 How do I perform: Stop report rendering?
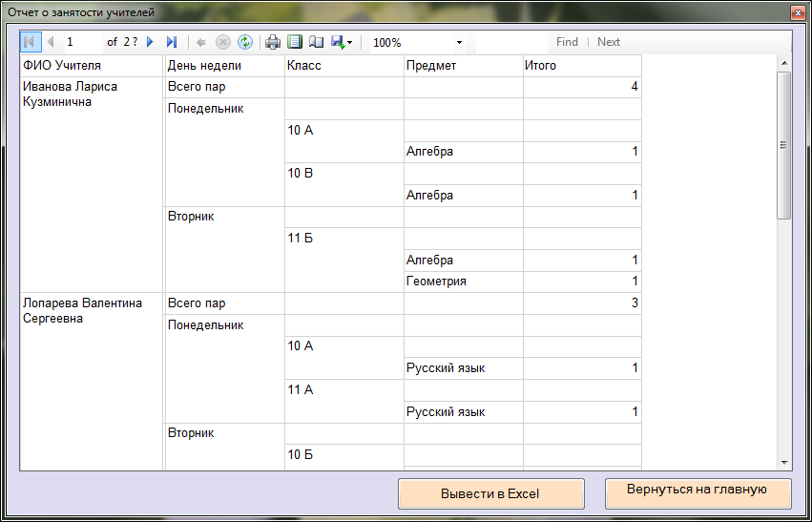pyautogui.click(x=222, y=42)
